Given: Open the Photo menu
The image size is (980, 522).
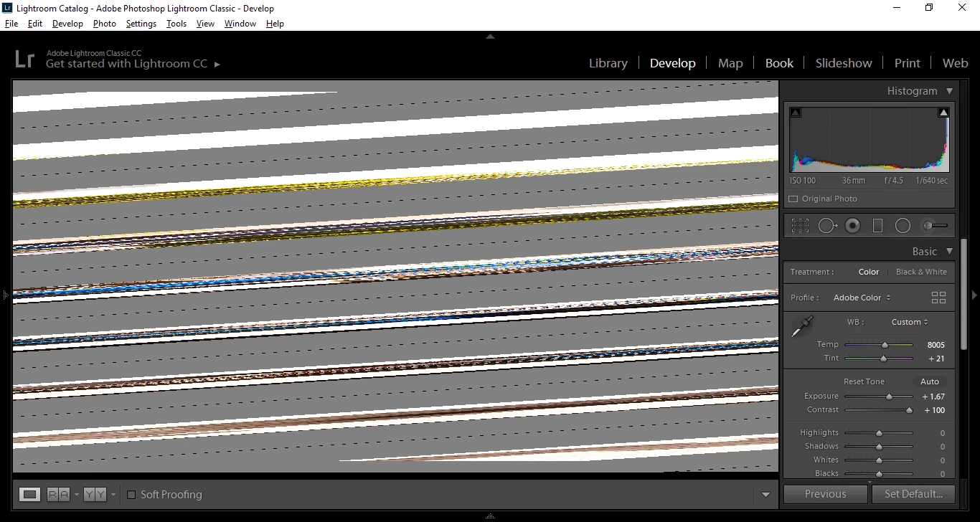Looking at the screenshot, I should pos(105,24).
